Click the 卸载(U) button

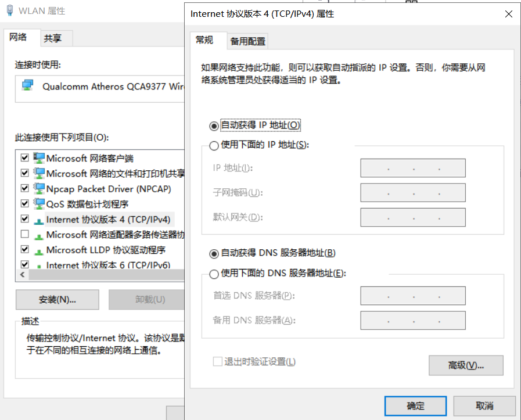[146, 300]
